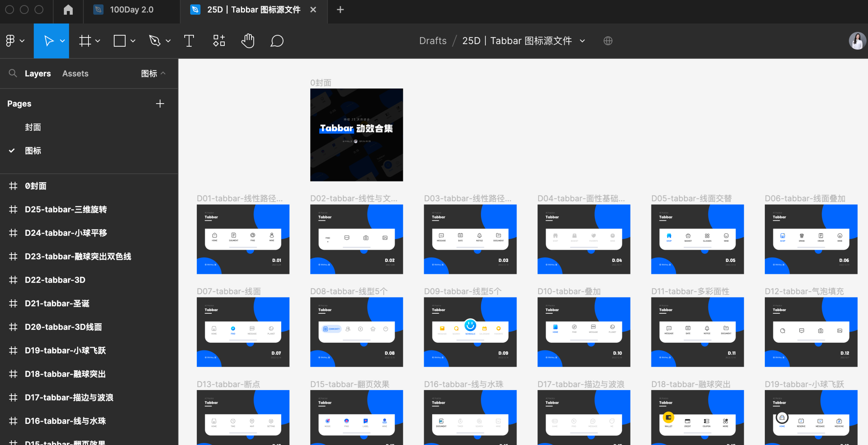Select the D.12 tabbar frame thumbnail
868x445 pixels.
[x=811, y=332]
